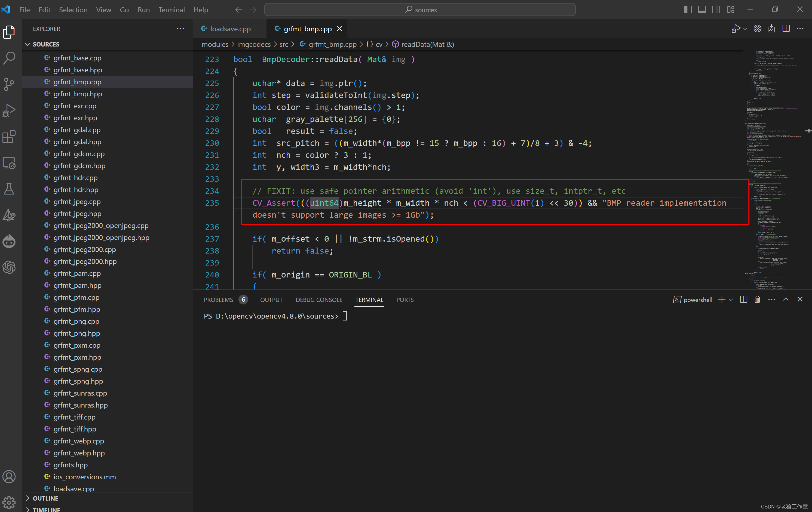The width and height of the screenshot is (812, 512).
Task: Open the Remote Explorer view
Action: tap(9, 163)
